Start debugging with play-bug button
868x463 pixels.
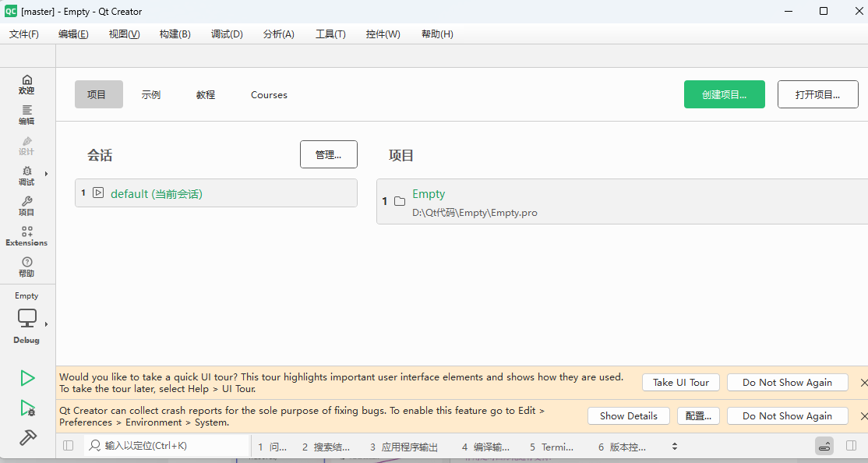tap(27, 408)
